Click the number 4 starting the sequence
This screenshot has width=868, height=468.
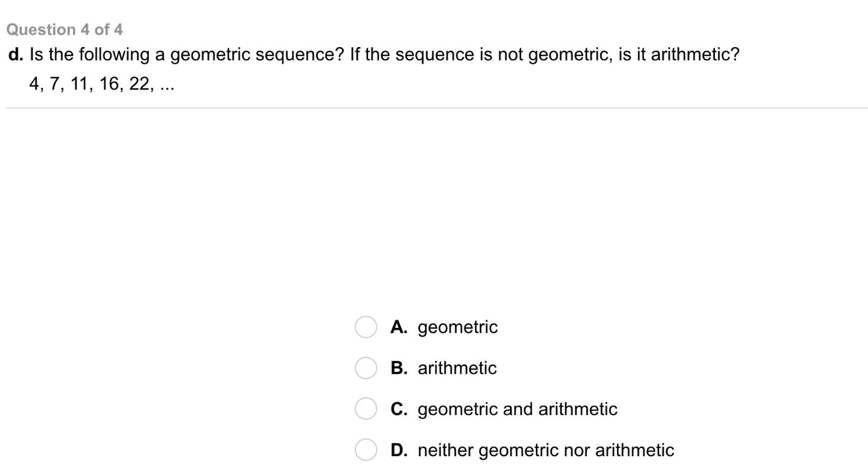[x=34, y=84]
